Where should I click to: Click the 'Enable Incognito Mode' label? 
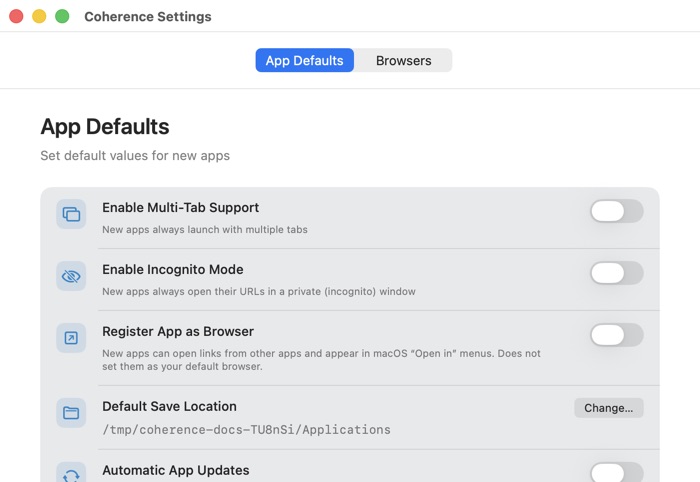coord(173,270)
